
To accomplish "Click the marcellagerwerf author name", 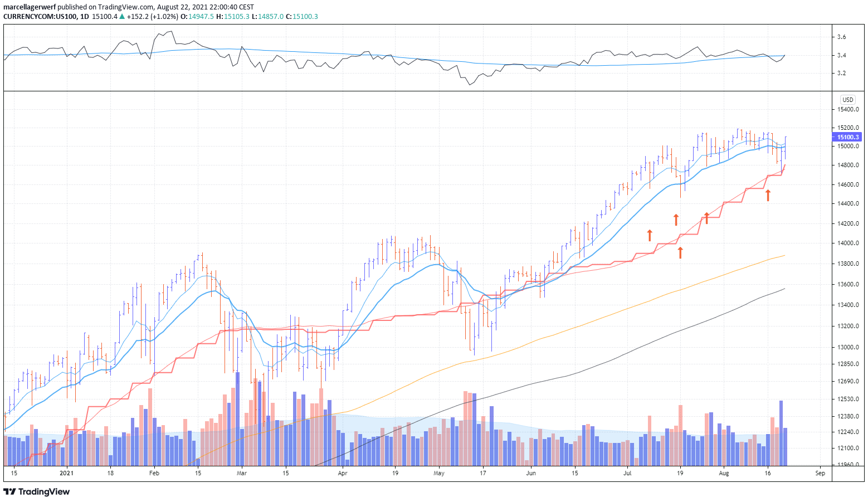I will [x=30, y=7].
